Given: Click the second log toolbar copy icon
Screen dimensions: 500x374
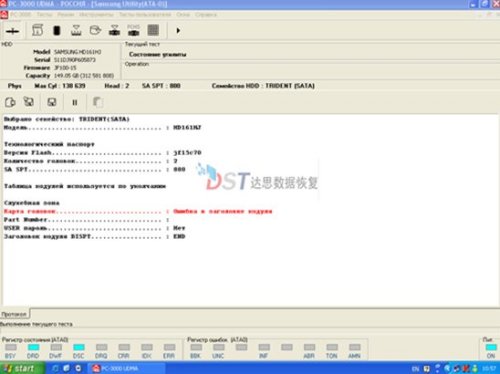Looking at the screenshot, I should 29,102.
